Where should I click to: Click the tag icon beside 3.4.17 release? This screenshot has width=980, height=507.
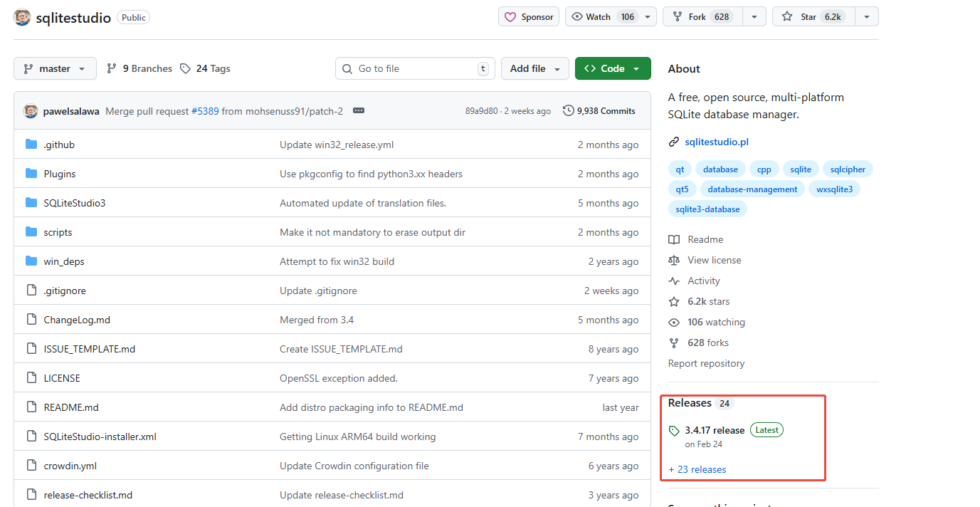674,431
